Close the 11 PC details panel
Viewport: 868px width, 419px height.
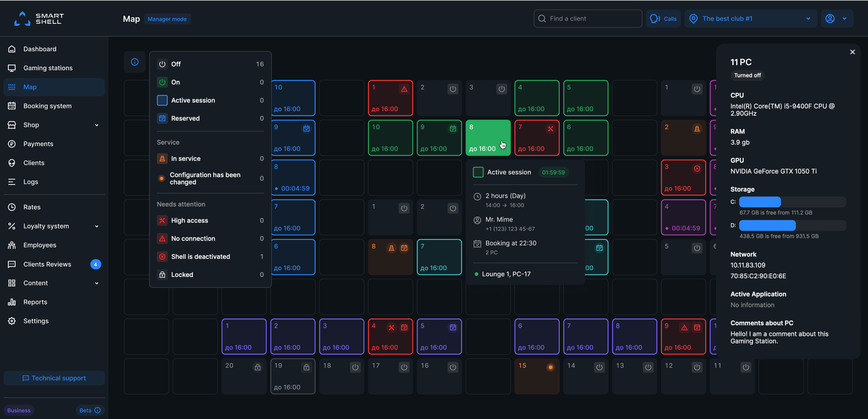click(x=853, y=52)
